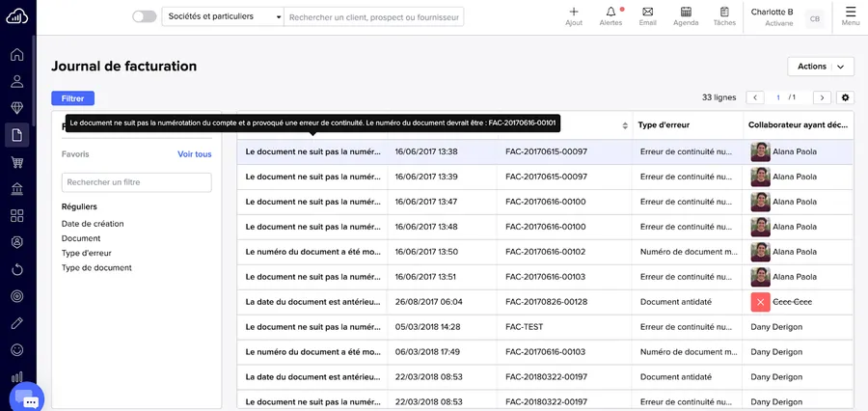Click the Type d'erreur column header
Screen dimensions: 868x411
(664, 125)
